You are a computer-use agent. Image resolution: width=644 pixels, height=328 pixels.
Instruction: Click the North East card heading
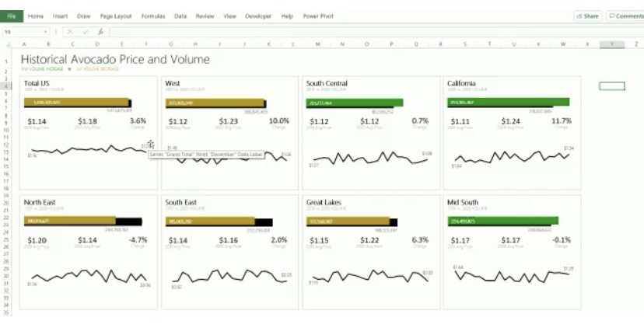click(40, 202)
